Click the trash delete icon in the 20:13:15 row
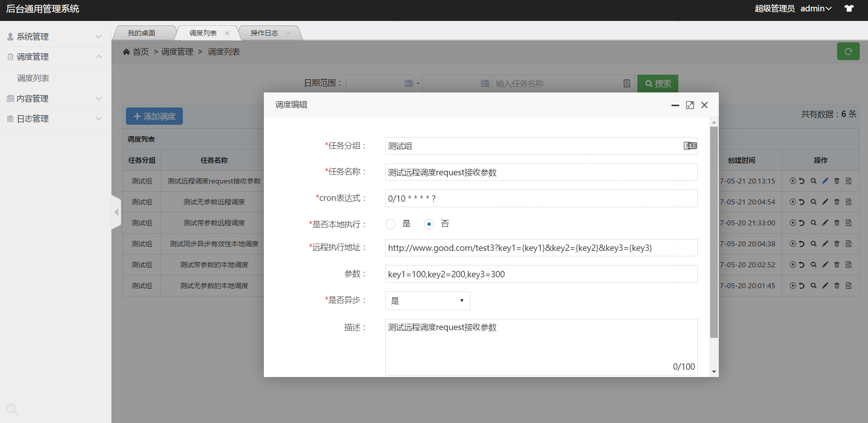The height and width of the screenshot is (423, 868). [837, 181]
